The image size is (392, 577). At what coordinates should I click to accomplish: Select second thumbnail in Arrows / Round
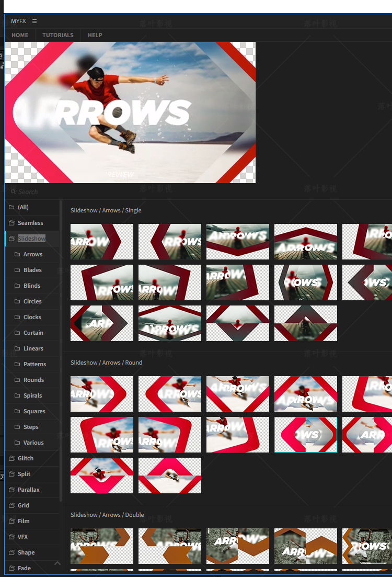(x=170, y=394)
